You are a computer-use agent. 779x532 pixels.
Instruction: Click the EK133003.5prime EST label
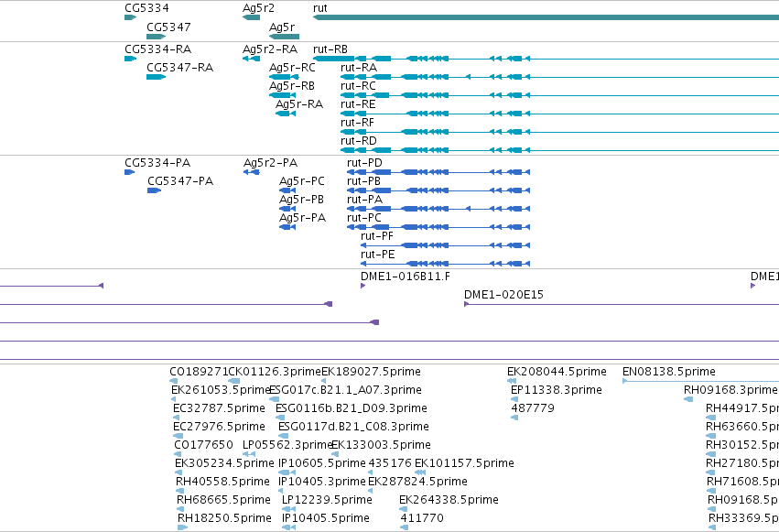pyautogui.click(x=381, y=445)
